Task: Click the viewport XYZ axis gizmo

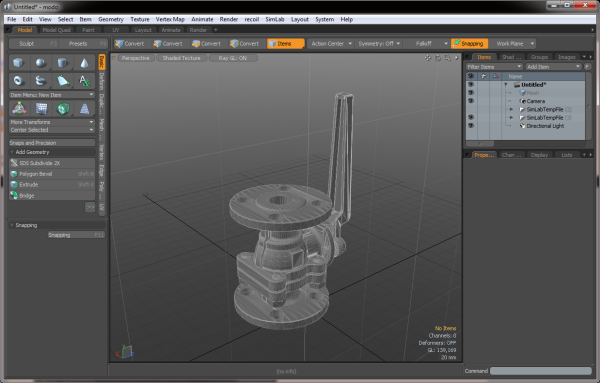Action: coord(125,351)
